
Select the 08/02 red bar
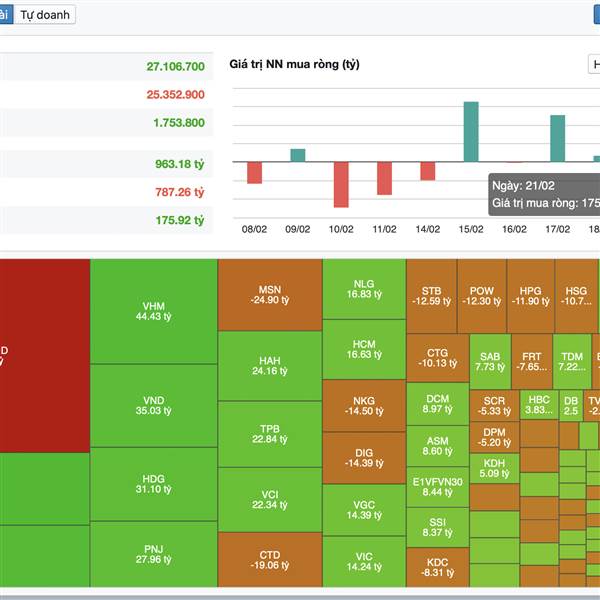click(x=254, y=173)
